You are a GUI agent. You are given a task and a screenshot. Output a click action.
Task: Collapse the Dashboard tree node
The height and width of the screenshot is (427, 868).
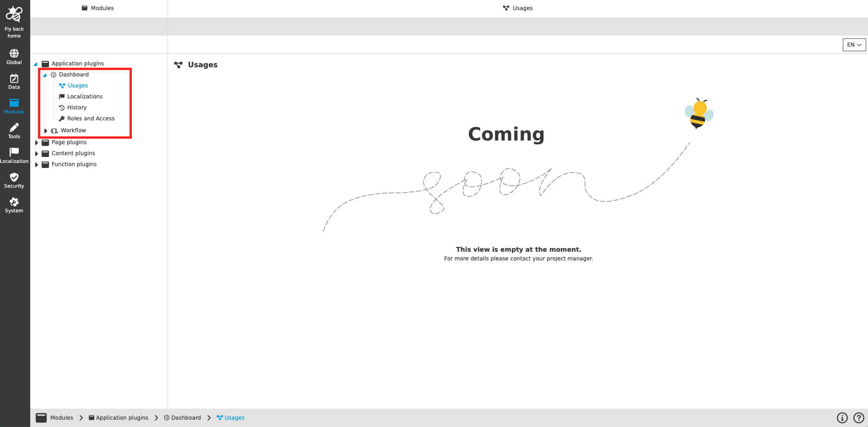pos(45,75)
